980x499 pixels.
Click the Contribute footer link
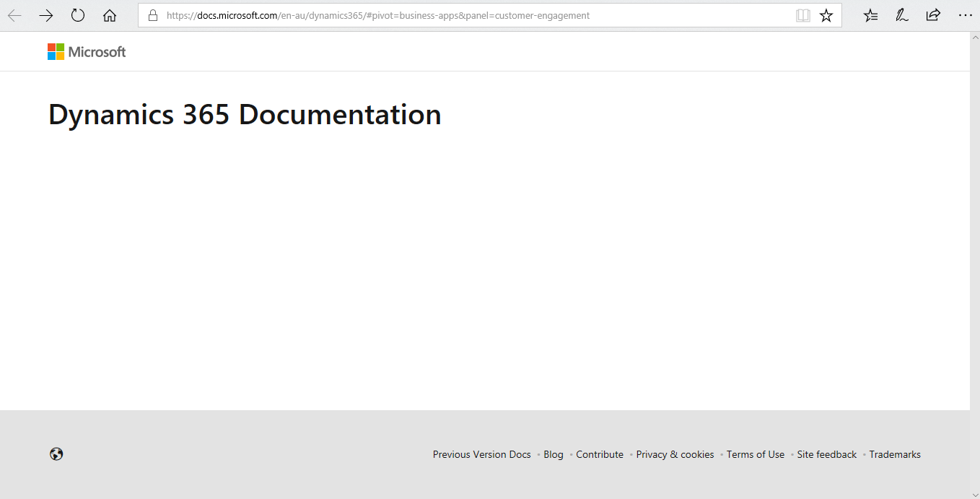click(600, 454)
